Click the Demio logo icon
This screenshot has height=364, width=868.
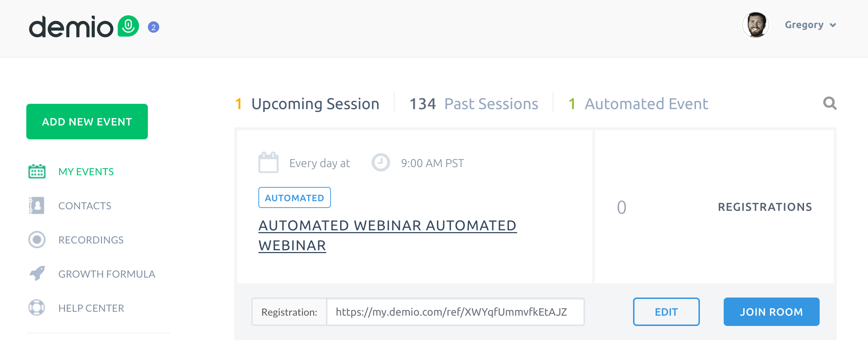128,26
